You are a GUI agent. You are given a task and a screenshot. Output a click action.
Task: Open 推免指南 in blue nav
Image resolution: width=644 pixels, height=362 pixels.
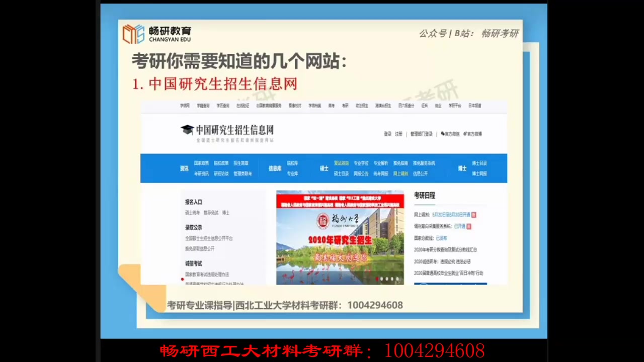click(400, 163)
